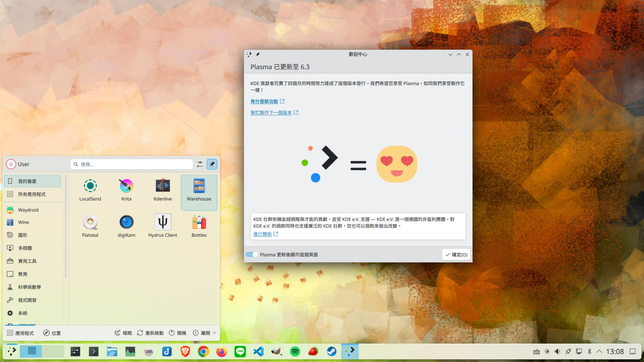Screen dimensions: 644x362
Task: Switch to the 位置 tab
Action: pyautogui.click(x=52, y=333)
